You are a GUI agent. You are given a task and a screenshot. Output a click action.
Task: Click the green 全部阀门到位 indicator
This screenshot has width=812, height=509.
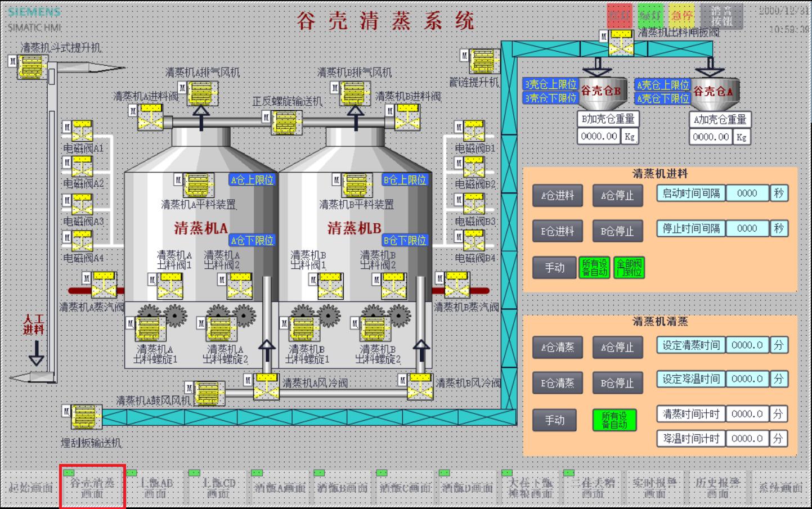point(629,268)
